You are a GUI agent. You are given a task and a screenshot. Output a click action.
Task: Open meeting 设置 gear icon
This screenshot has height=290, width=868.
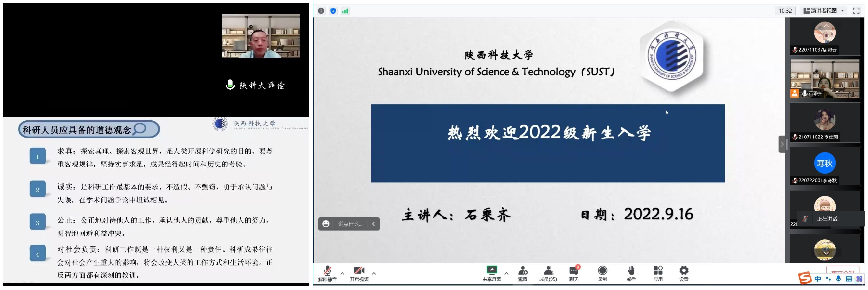[x=684, y=273]
